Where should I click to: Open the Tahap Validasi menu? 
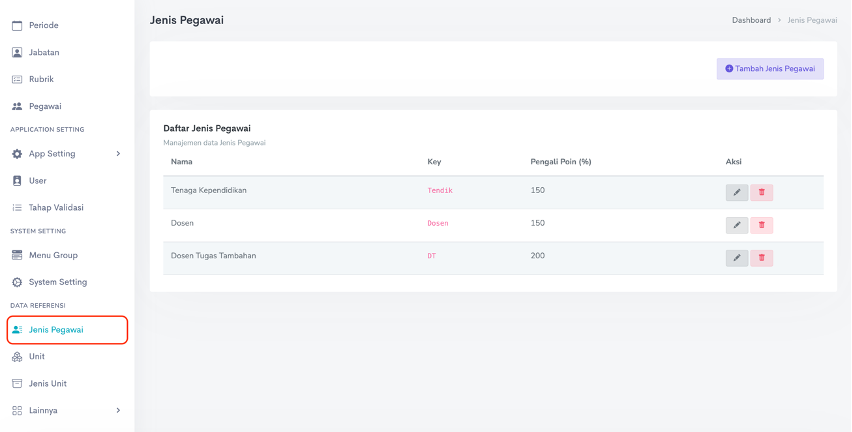[x=55, y=208]
